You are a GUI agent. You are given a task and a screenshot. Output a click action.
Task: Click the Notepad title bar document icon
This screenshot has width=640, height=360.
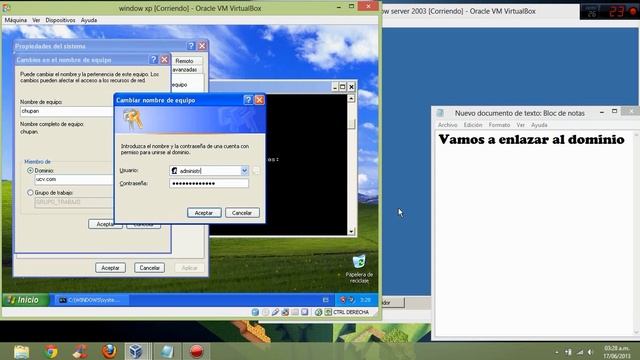pyautogui.click(x=440, y=113)
